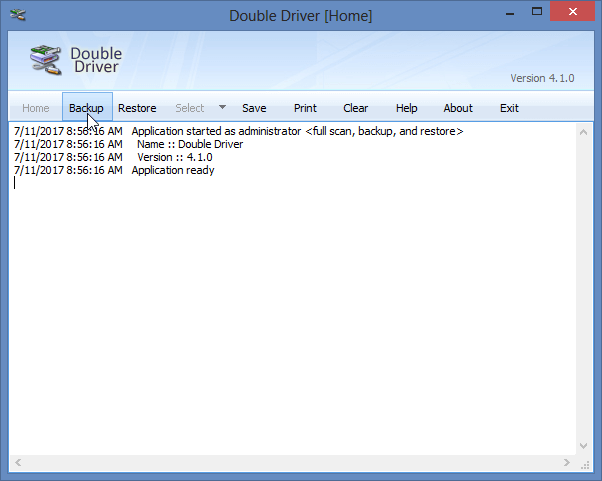The width and height of the screenshot is (602, 481).
Task: Open the Backup section
Action: tap(87, 108)
